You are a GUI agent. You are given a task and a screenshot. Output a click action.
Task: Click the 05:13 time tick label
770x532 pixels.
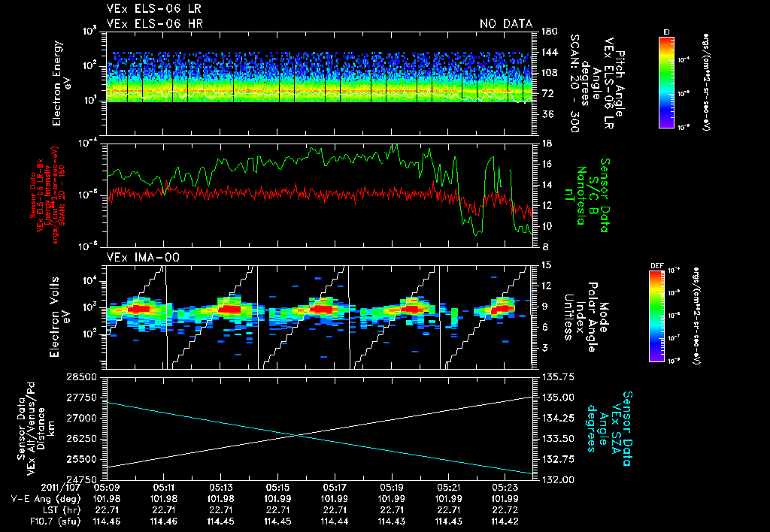[x=220, y=488]
